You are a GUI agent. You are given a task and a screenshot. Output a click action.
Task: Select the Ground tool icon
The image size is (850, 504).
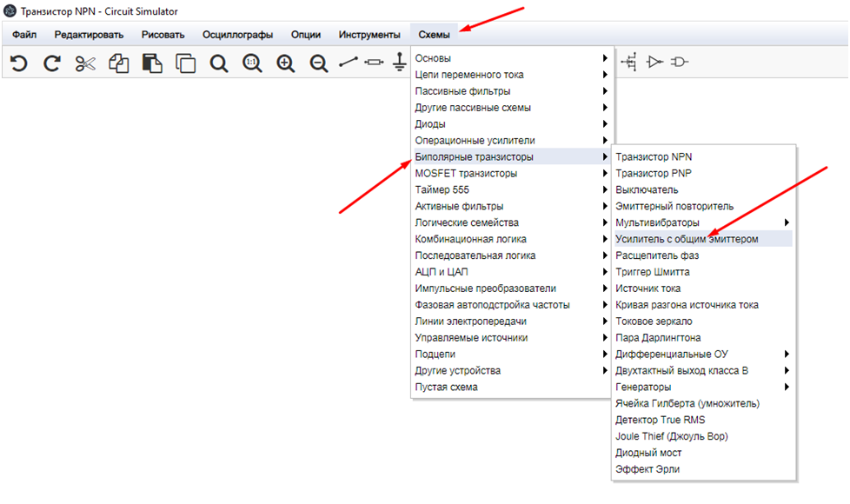[x=400, y=62]
